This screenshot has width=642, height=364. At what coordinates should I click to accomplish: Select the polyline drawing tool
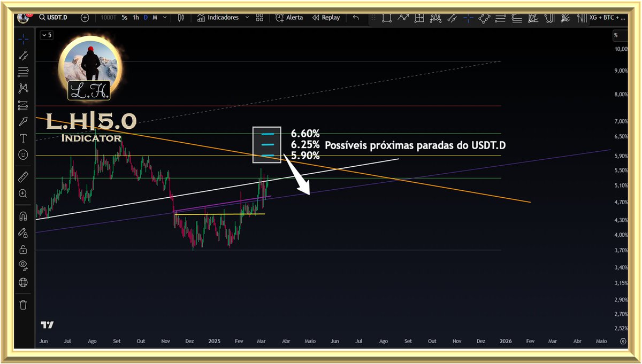[485, 18]
